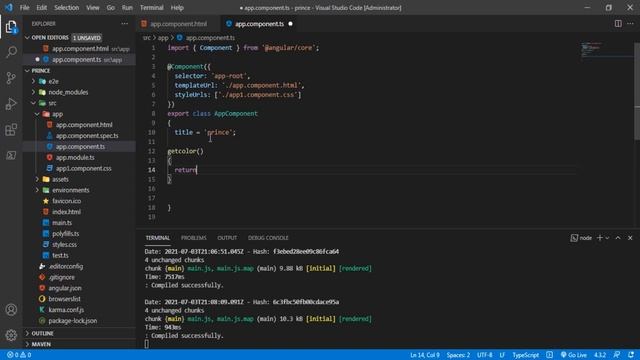Open the Help menu
This screenshot has height=360, width=640.
177,8
